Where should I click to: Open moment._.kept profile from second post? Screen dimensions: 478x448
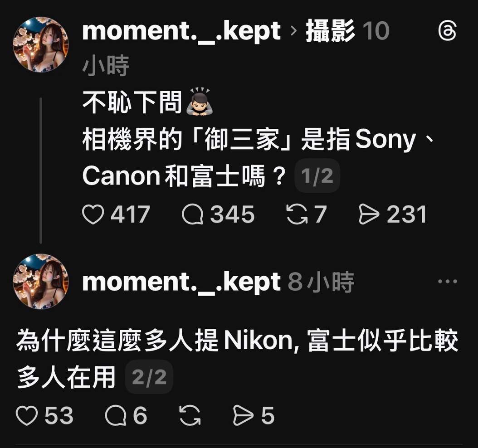[x=181, y=282]
